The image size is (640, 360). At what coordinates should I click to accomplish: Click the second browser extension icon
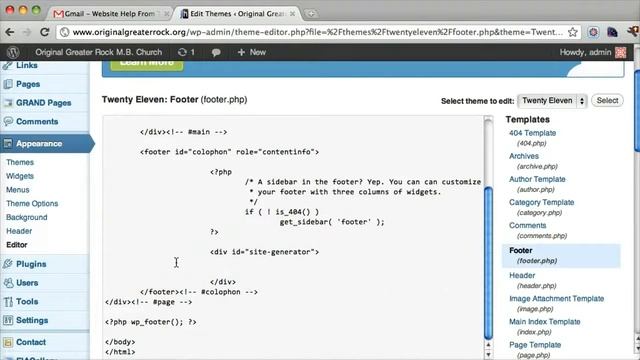[x=612, y=32]
